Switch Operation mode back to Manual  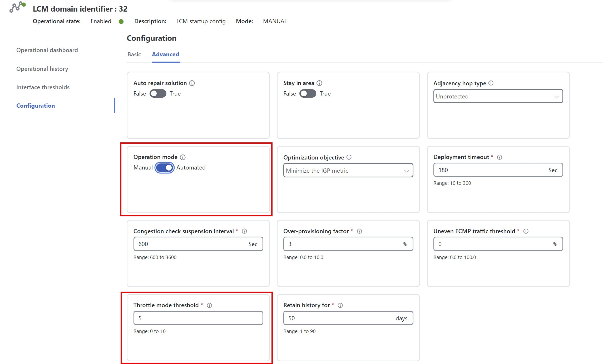click(164, 167)
